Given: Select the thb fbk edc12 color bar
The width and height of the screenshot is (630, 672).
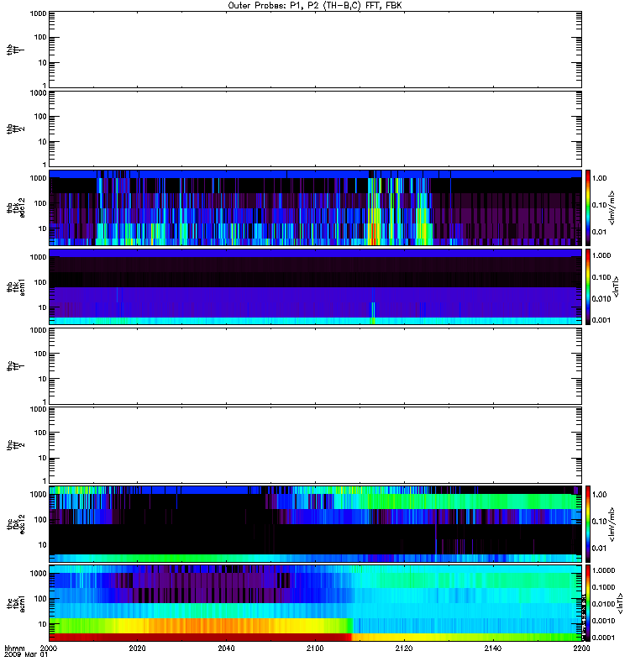Looking at the screenshot, I should pyautogui.click(x=588, y=207).
